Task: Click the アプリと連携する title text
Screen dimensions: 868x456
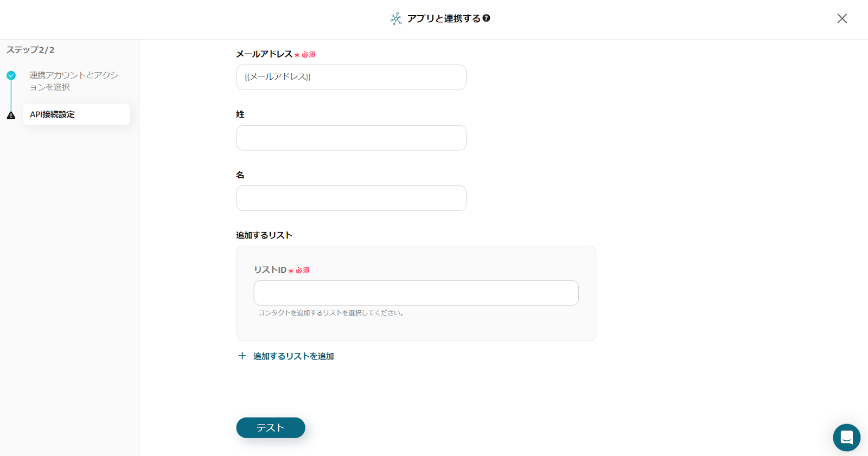Action: tap(444, 18)
